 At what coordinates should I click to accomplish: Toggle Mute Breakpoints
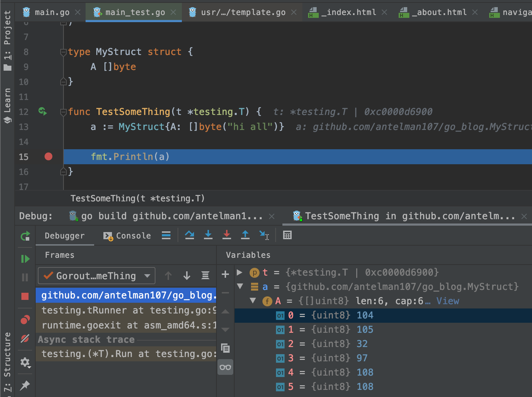(x=25, y=338)
